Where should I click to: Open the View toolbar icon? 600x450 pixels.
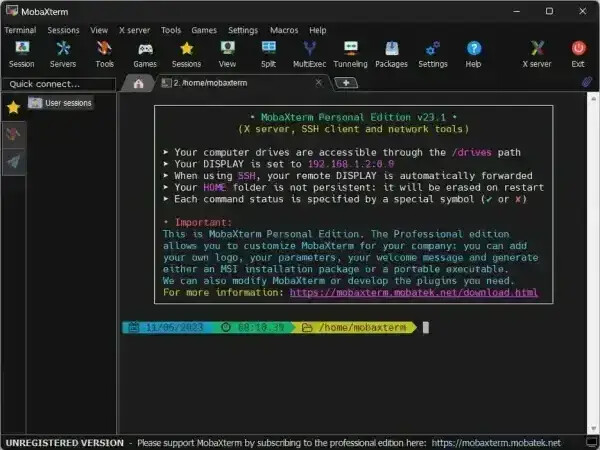227,54
